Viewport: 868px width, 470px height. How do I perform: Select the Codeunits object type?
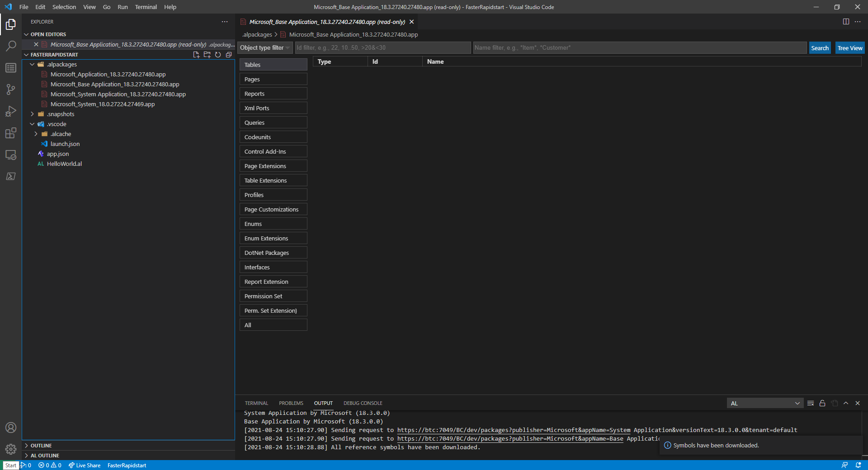click(x=273, y=136)
